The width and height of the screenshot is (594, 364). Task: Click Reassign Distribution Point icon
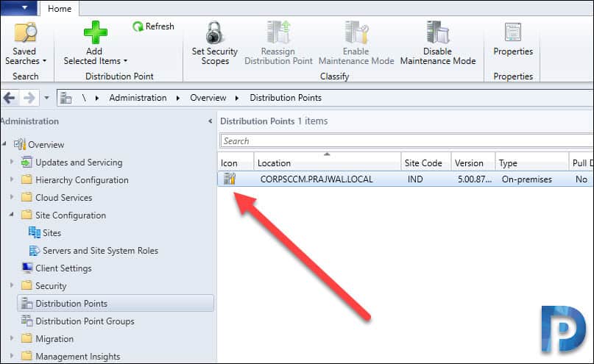pyautogui.click(x=278, y=32)
